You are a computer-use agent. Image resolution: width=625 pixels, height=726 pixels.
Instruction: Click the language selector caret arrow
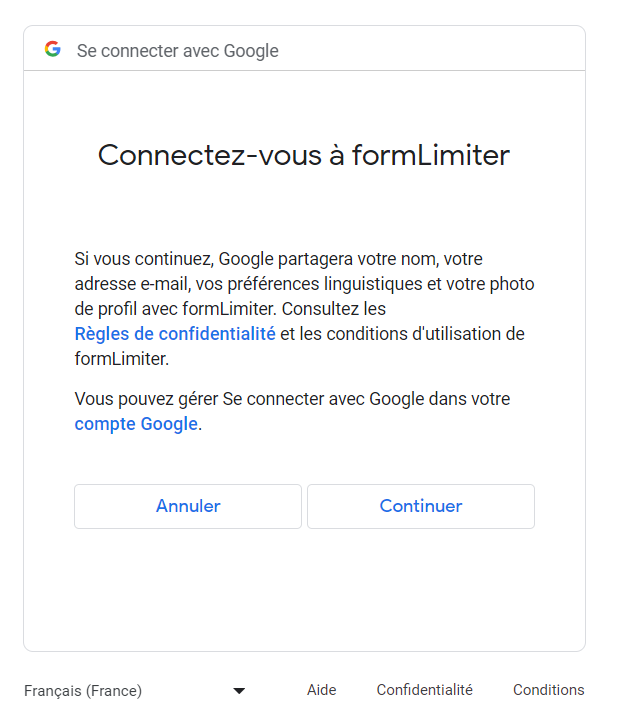point(239,691)
